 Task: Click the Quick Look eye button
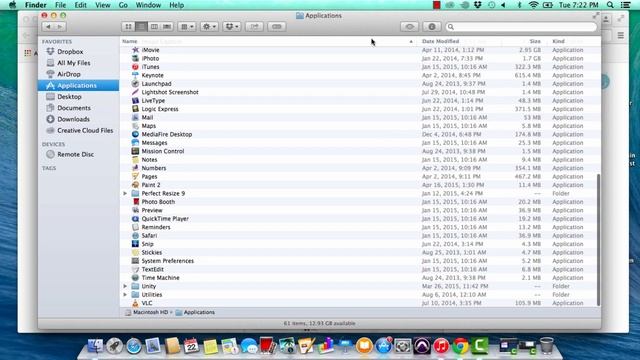[409, 27]
